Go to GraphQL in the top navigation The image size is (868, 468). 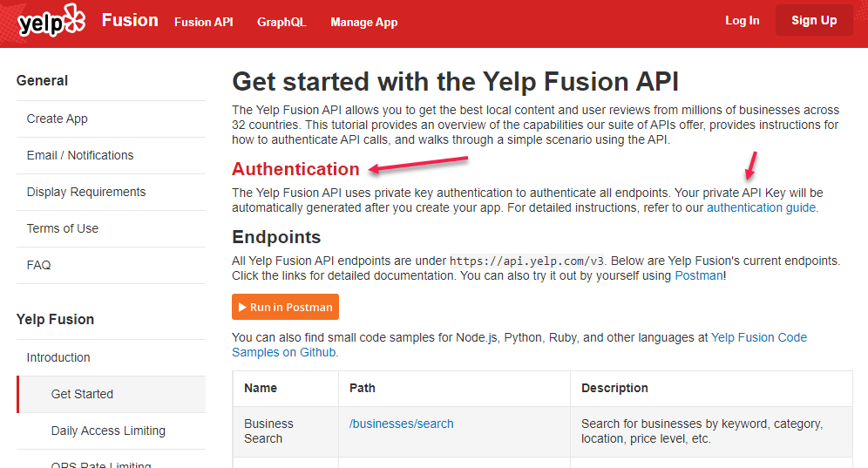click(281, 22)
